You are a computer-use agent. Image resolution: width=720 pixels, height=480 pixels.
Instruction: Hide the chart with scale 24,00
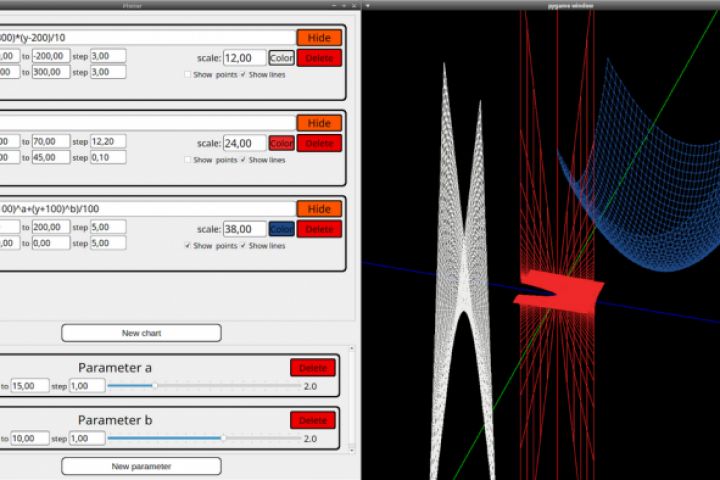(x=319, y=123)
